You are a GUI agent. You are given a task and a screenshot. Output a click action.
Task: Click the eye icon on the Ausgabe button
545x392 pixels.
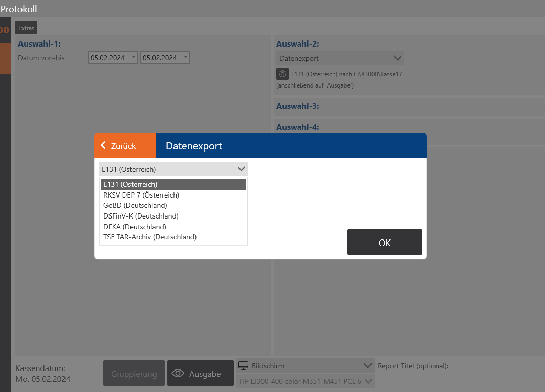(x=178, y=373)
